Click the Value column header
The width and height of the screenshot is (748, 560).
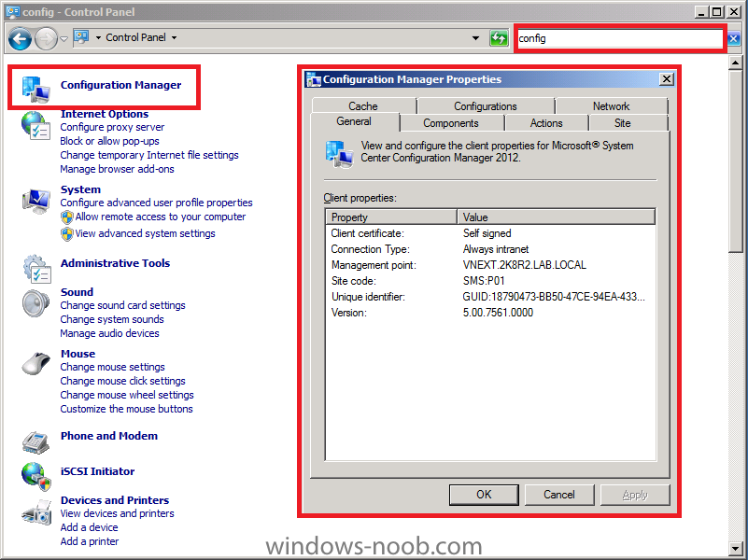[x=557, y=217]
